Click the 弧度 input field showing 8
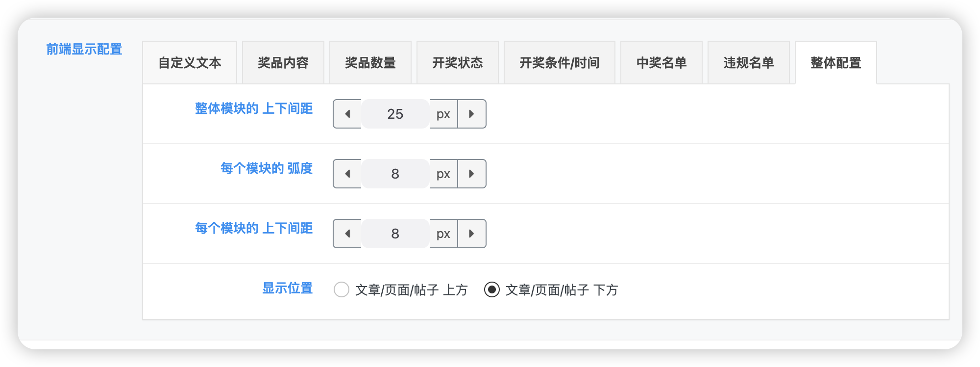The image size is (980, 367). coord(395,174)
